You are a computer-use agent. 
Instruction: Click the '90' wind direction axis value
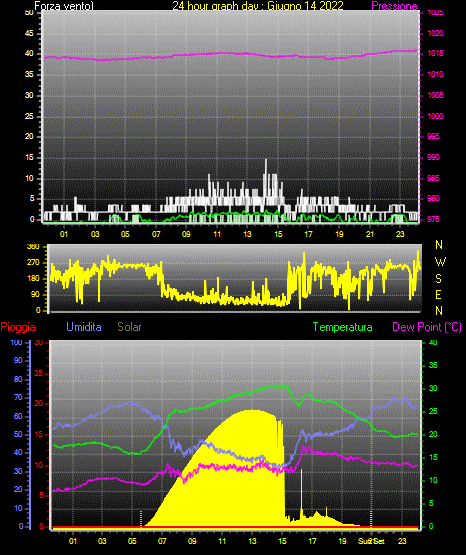click(36, 294)
